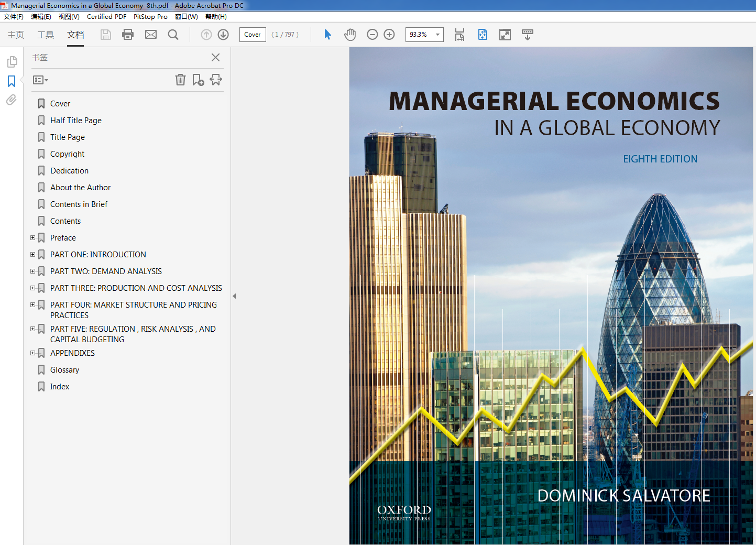Jump to the Cover bookmark
Screen dimensions: 756x545
[x=60, y=104]
